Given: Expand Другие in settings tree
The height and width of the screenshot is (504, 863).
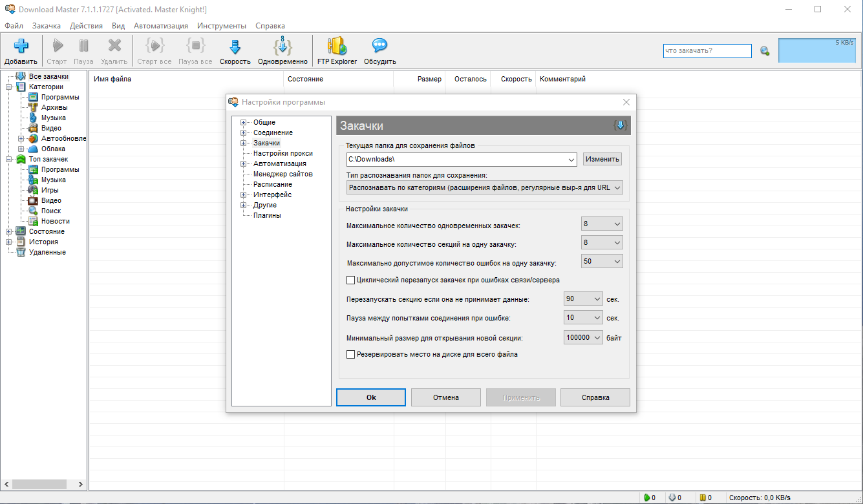Looking at the screenshot, I should (243, 205).
